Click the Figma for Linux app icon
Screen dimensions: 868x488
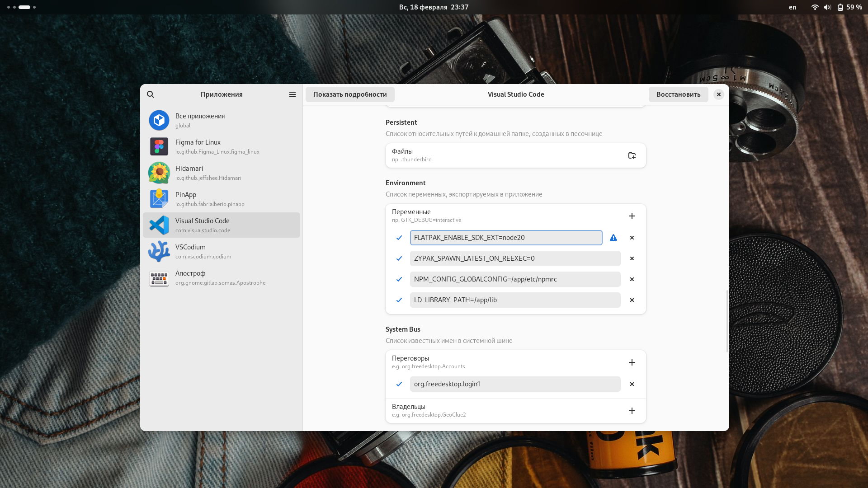pos(159,146)
